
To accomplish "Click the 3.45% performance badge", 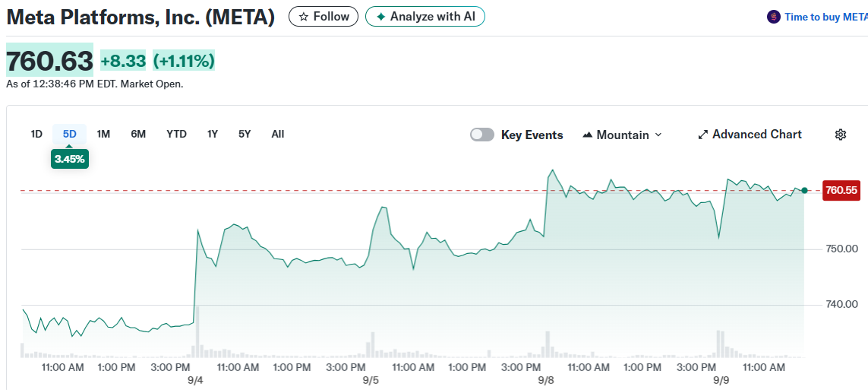I will click(70, 160).
